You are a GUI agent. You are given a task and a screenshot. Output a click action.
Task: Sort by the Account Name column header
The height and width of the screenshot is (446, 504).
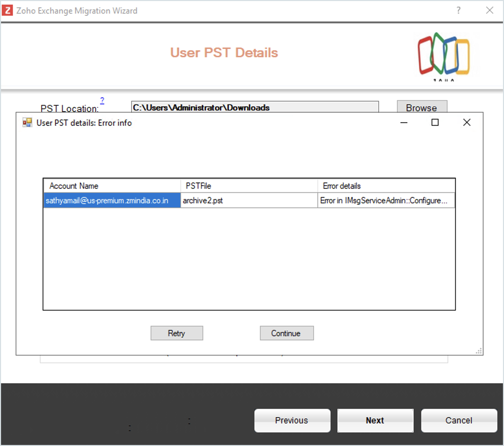pos(112,186)
